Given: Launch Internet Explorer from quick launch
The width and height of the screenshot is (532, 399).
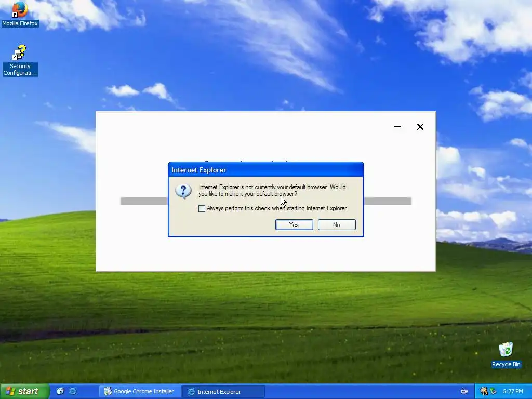Looking at the screenshot, I should pos(73,391).
